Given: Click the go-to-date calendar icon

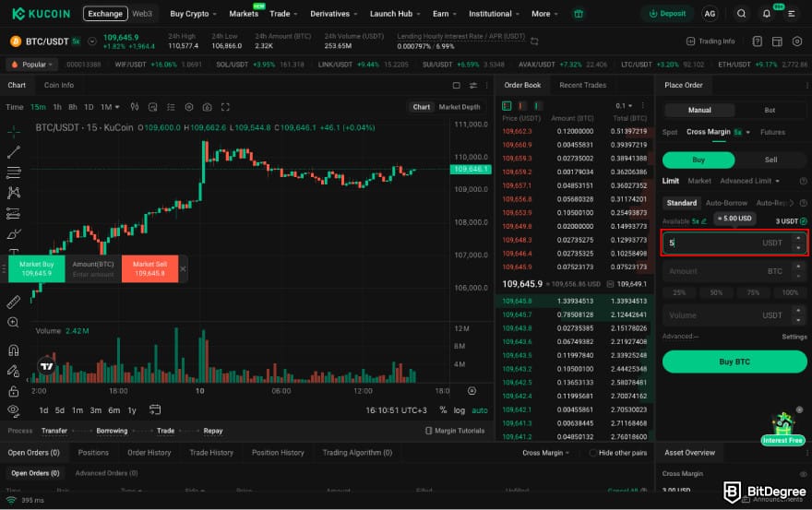Looking at the screenshot, I should (x=155, y=410).
